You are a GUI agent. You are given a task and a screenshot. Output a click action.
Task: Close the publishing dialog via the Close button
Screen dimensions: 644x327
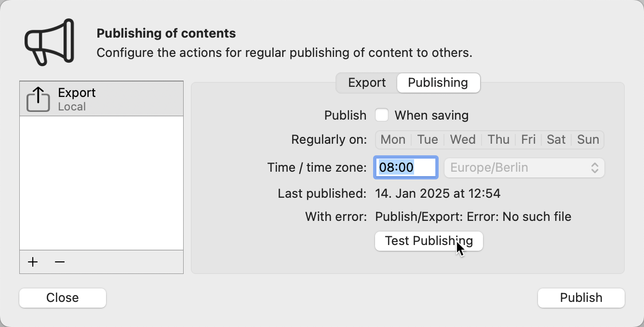[x=62, y=298]
